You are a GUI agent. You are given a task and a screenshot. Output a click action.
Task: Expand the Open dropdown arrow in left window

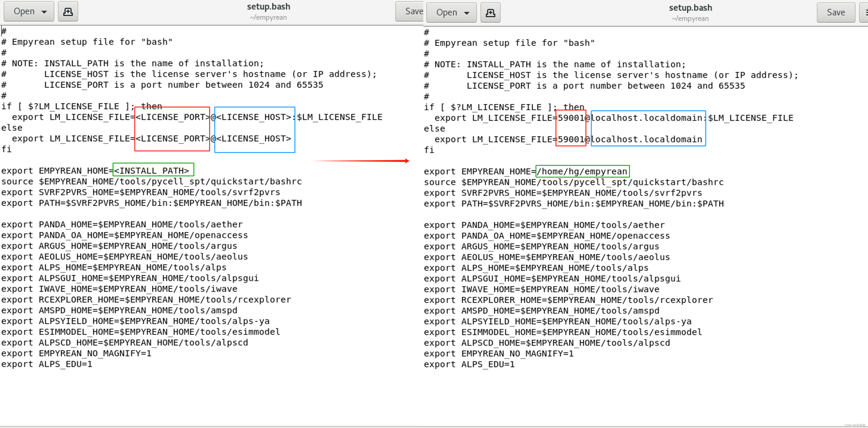point(44,12)
